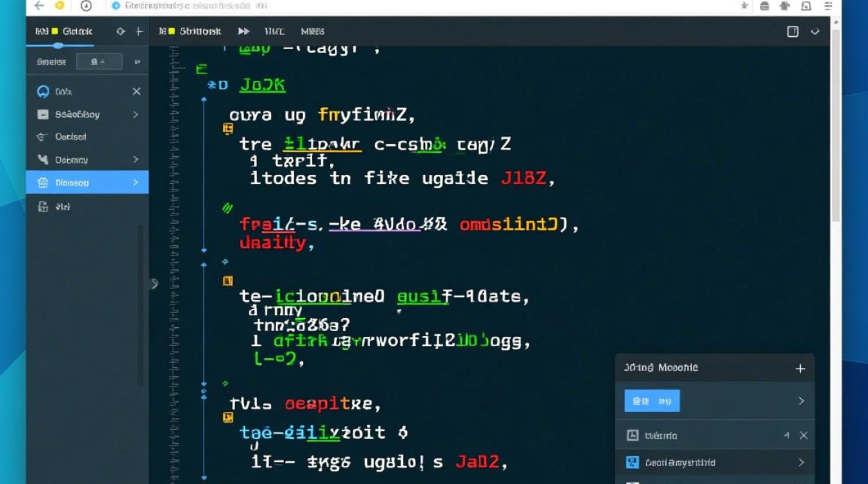This screenshot has width=868, height=484.
Task: Click the yellow marker icon in the code gutter
Action: click(x=229, y=128)
